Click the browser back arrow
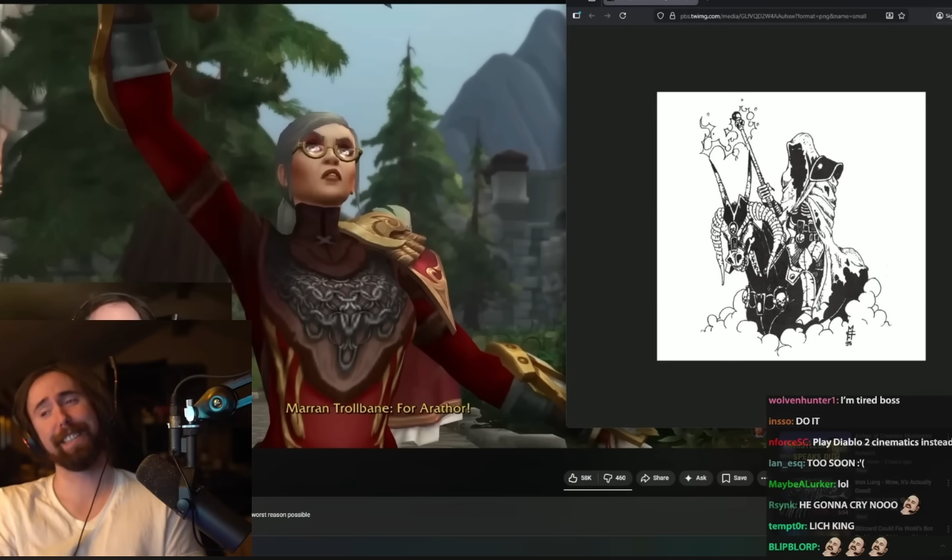This screenshot has height=560, width=952. (x=592, y=16)
